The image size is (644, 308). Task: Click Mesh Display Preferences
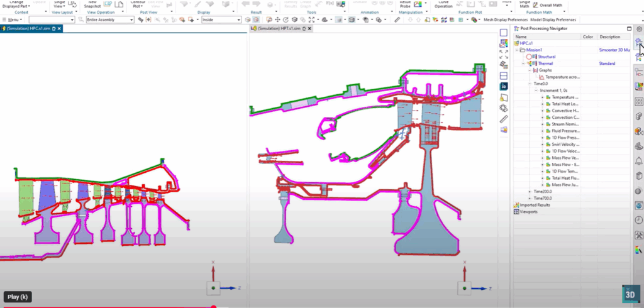coord(507,19)
